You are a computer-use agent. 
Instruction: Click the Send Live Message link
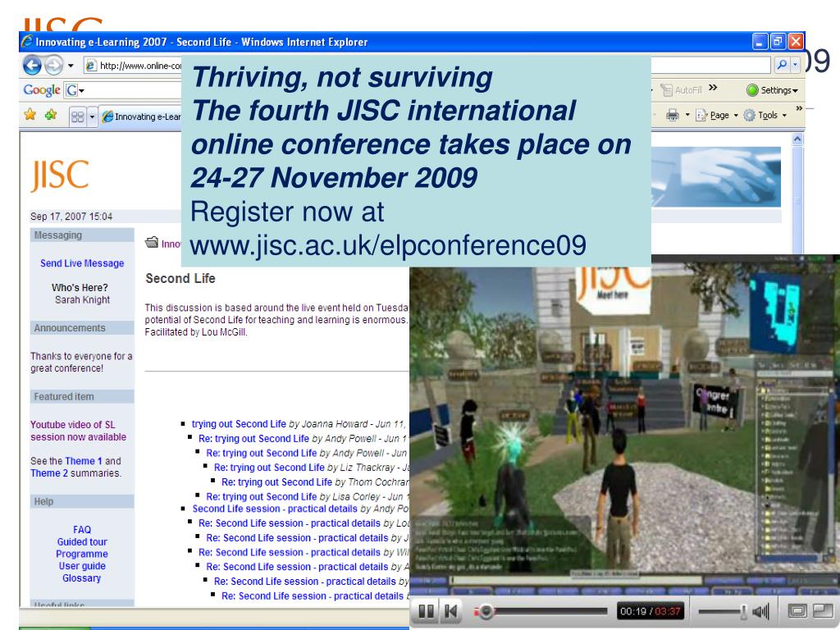pyautogui.click(x=82, y=263)
